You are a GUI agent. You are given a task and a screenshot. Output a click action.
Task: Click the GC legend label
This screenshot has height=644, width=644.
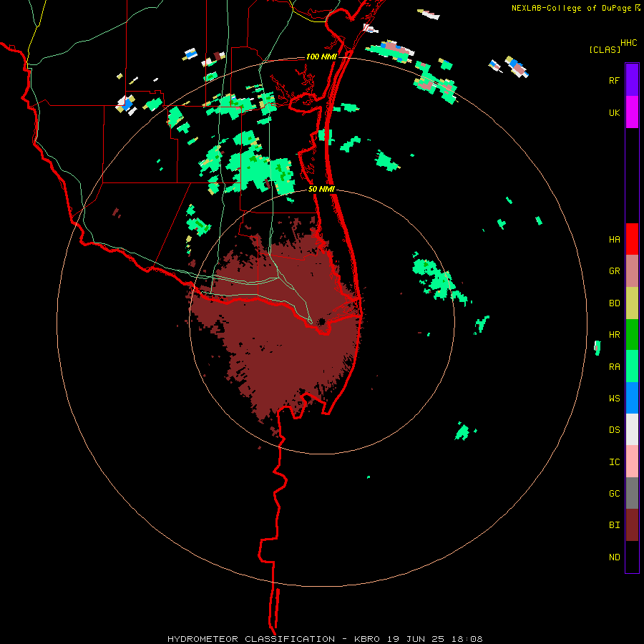pos(614,494)
